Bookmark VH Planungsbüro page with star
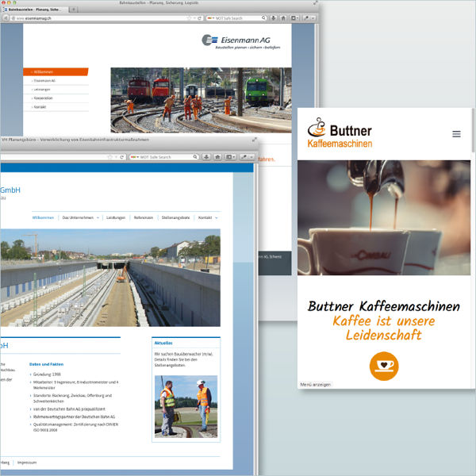Image resolution: width=476 pixels, height=476 pixels. click(x=110, y=157)
